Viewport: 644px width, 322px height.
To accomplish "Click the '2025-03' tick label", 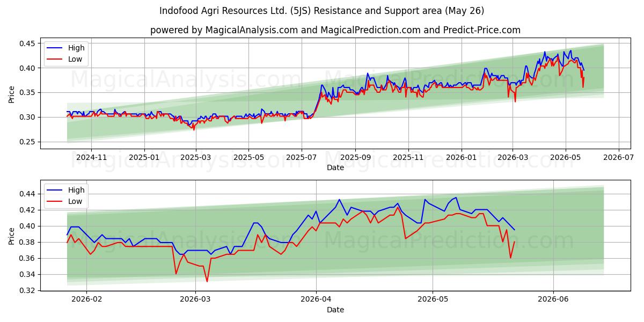I will (195, 157).
